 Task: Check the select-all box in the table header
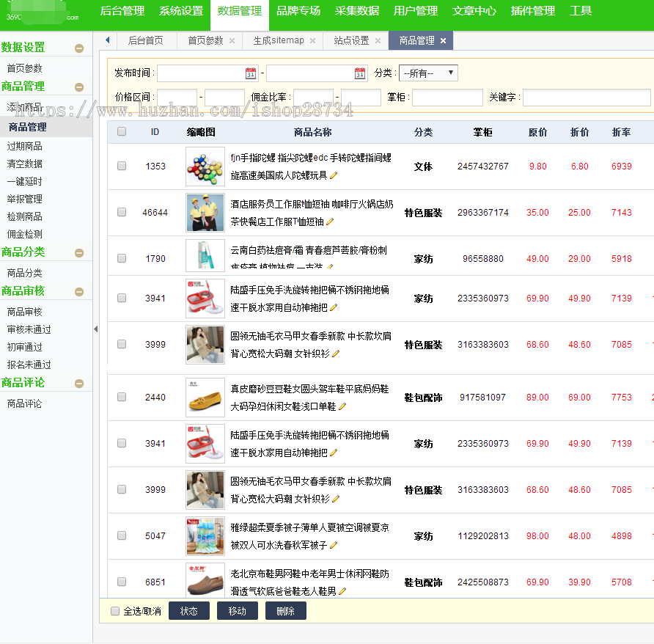tap(122, 131)
